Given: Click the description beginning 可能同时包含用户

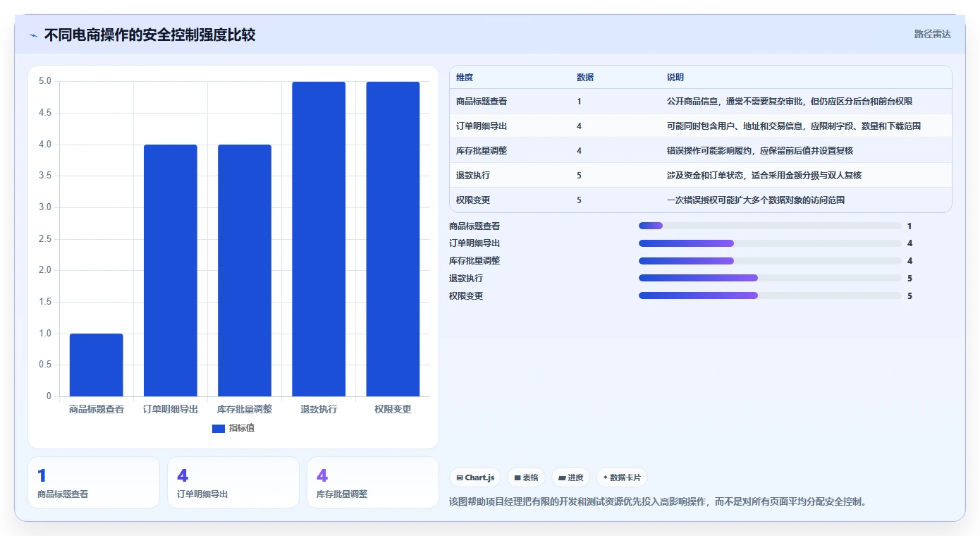Looking at the screenshot, I should click(794, 126).
